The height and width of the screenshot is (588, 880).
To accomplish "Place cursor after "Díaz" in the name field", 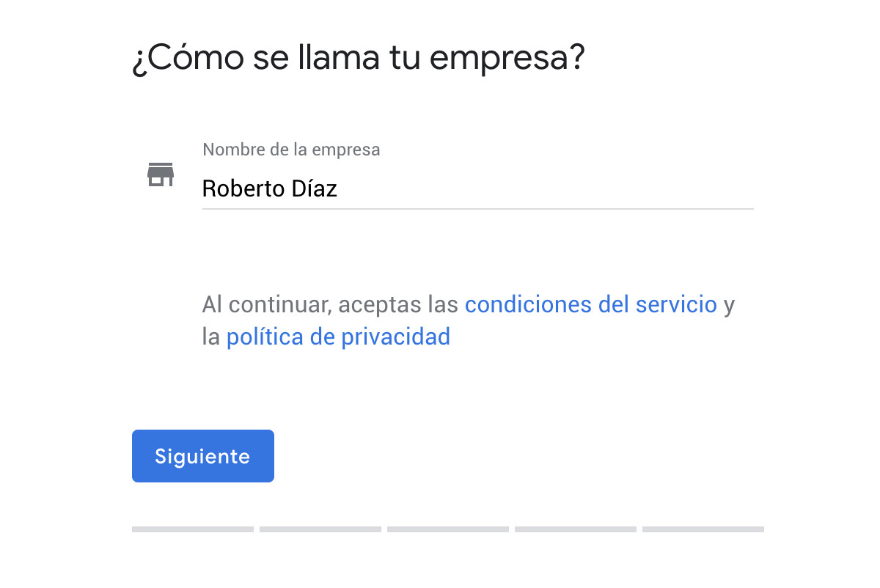I will [338, 189].
